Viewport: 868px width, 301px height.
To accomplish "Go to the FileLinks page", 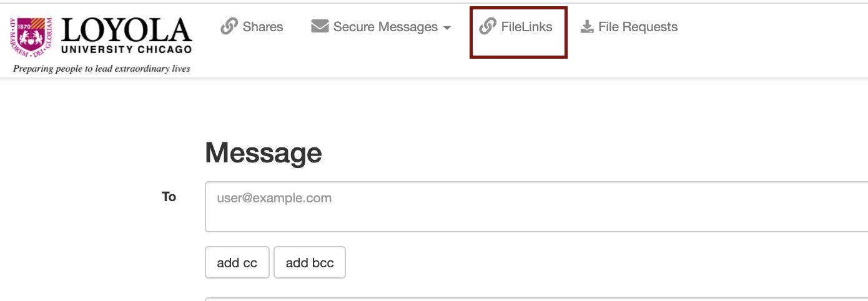I will point(526,27).
